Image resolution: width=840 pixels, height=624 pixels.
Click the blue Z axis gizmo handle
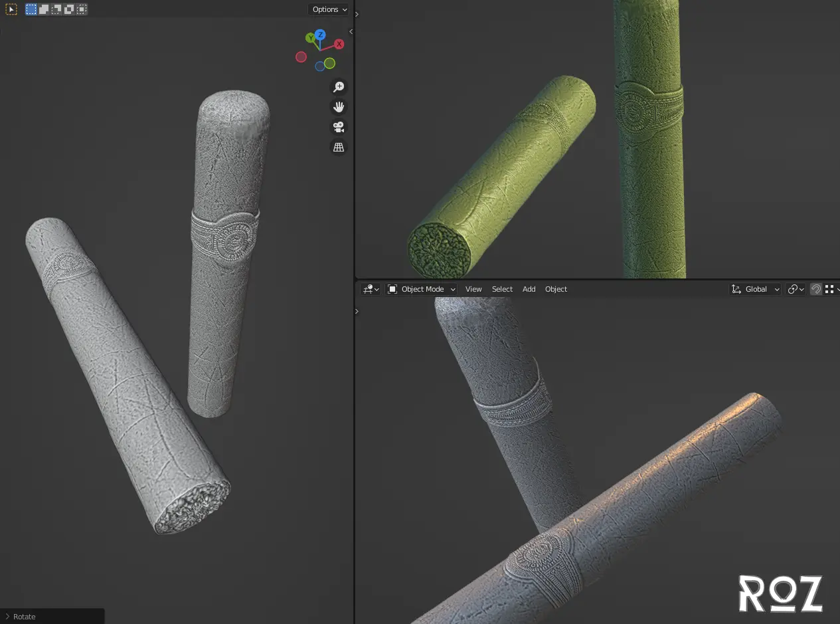tap(320, 35)
